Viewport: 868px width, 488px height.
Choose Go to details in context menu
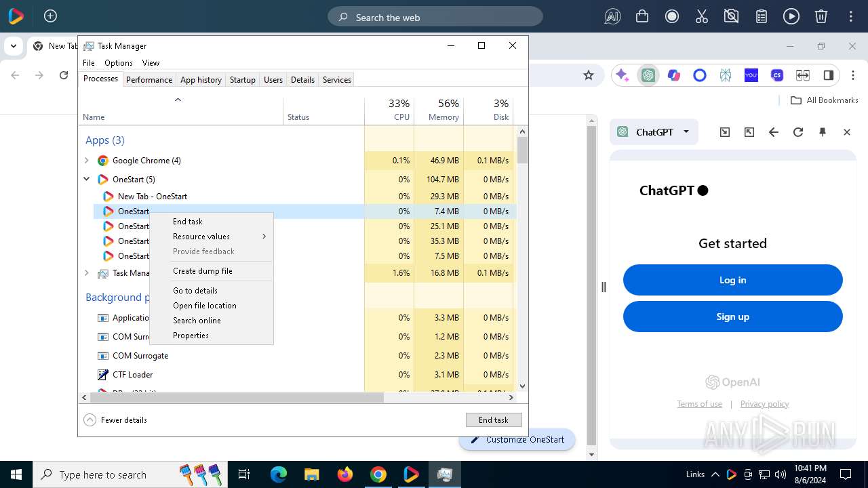pos(212,291)
